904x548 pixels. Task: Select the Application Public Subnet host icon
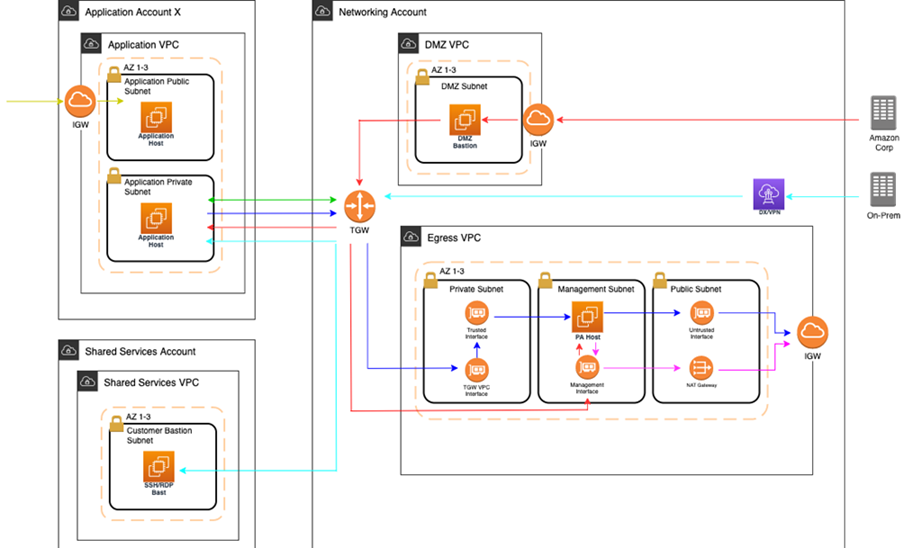pyautogui.click(x=156, y=115)
